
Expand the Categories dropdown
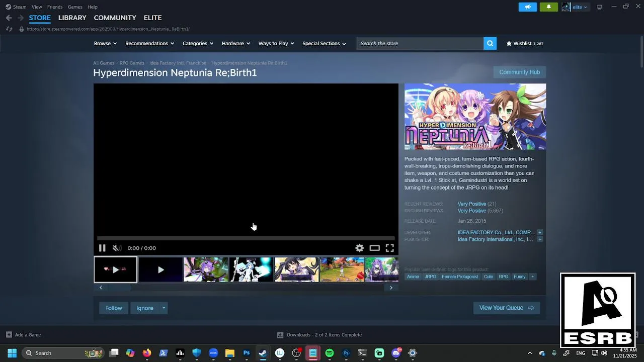coord(198,43)
